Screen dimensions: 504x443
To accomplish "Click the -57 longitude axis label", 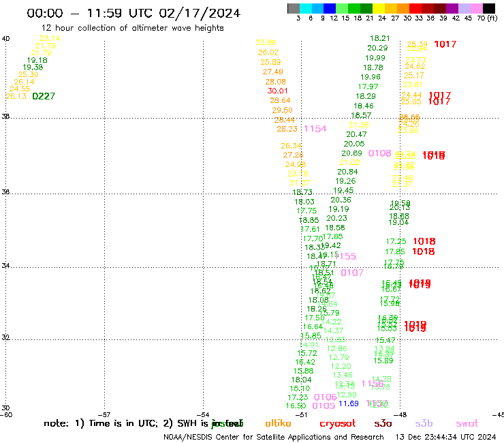I will [104, 414].
